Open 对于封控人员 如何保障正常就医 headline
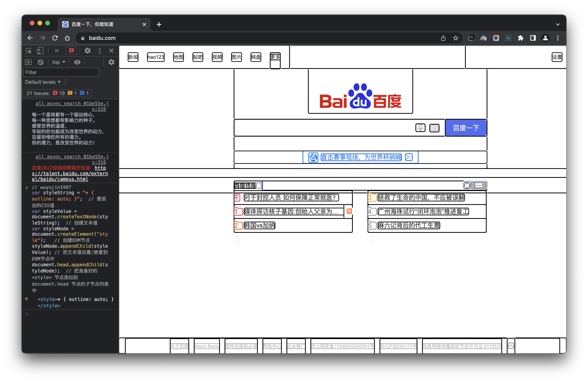Screen dimensions: 588x382 point(291,198)
